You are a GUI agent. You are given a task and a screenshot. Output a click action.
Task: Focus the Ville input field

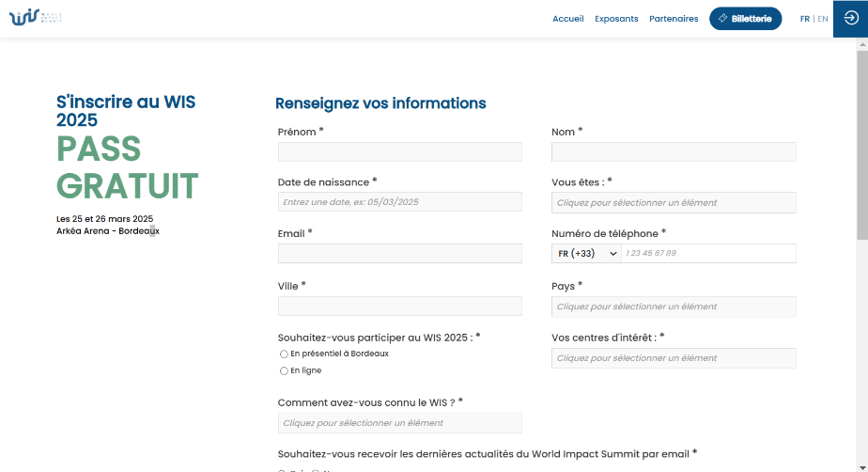click(x=399, y=306)
